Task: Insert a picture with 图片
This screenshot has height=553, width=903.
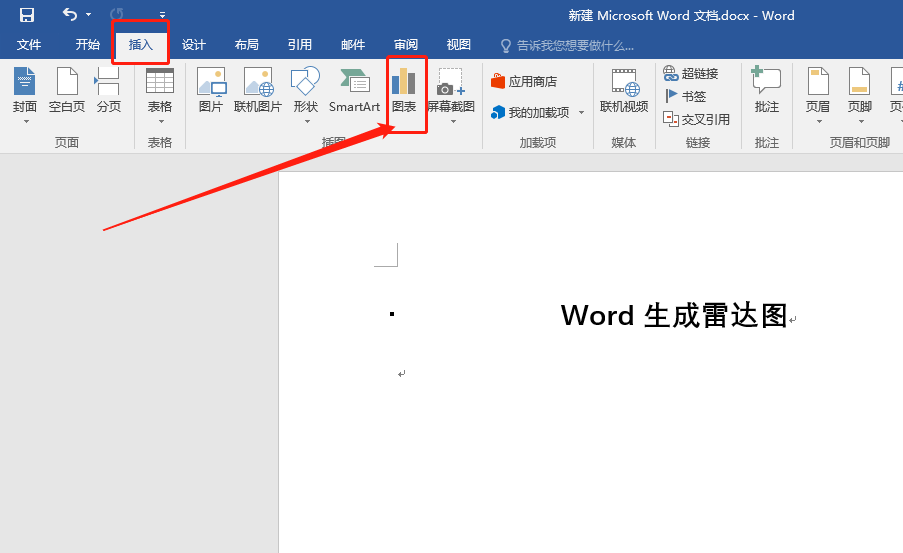Action: click(x=211, y=90)
